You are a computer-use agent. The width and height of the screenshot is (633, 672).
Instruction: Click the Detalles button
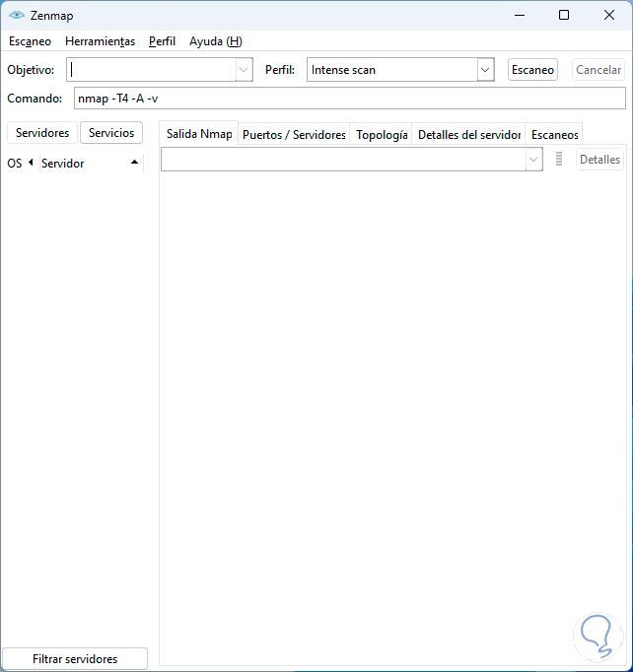(x=599, y=159)
